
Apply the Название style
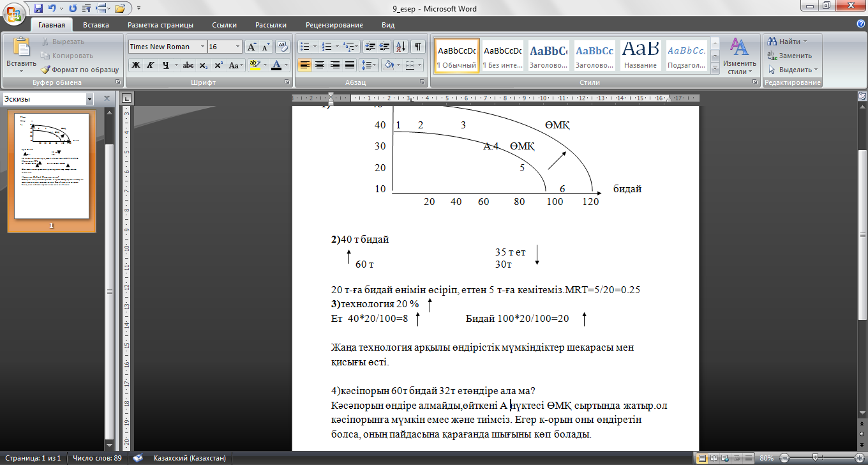(641, 56)
